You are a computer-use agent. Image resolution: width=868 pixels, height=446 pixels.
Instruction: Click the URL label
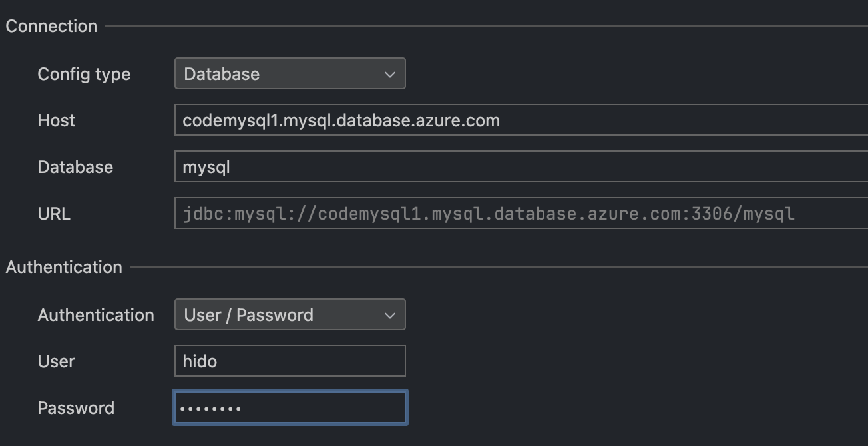(54, 214)
